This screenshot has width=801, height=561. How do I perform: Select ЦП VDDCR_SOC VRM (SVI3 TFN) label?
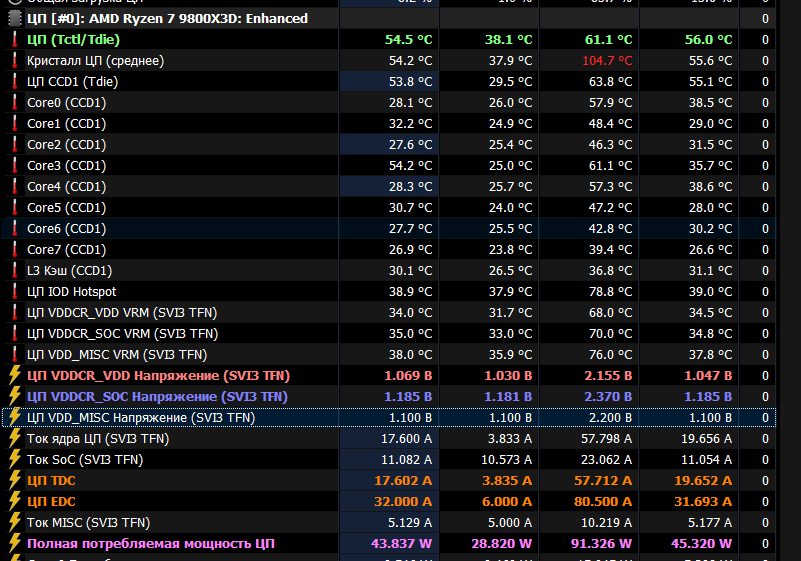pyautogui.click(x=123, y=334)
